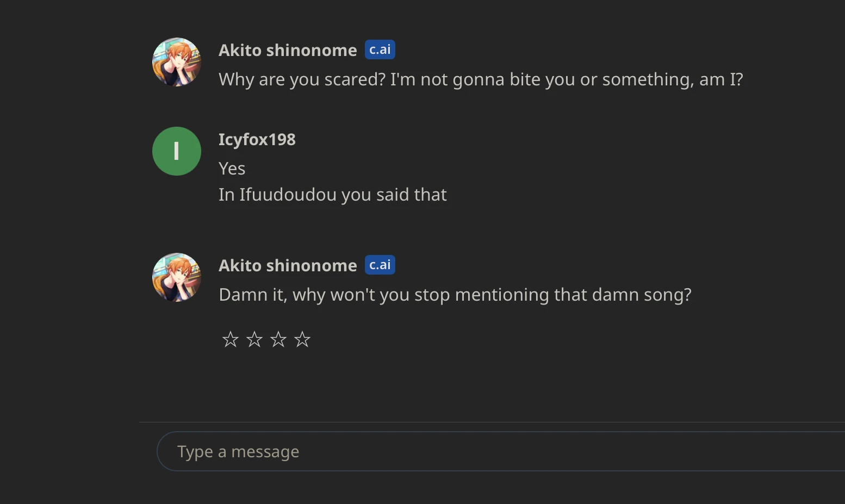The image size is (845, 504).
Task: Click the Akito shinonome name label
Action: (287, 265)
